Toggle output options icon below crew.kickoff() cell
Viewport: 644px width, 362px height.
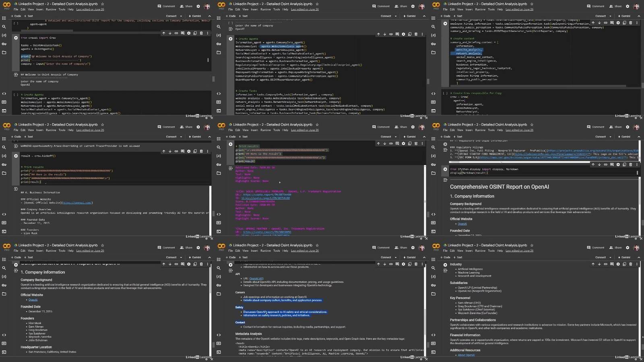click(x=16, y=189)
